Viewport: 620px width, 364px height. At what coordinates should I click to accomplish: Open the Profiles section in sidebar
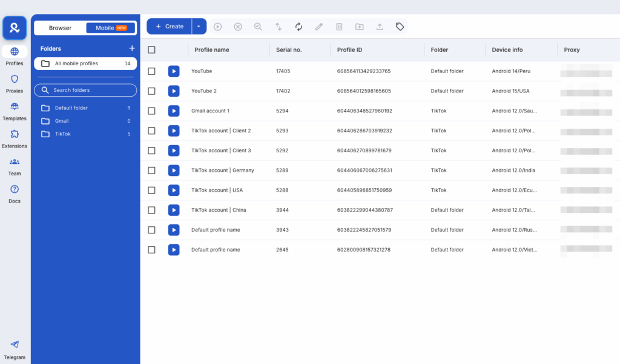click(15, 56)
